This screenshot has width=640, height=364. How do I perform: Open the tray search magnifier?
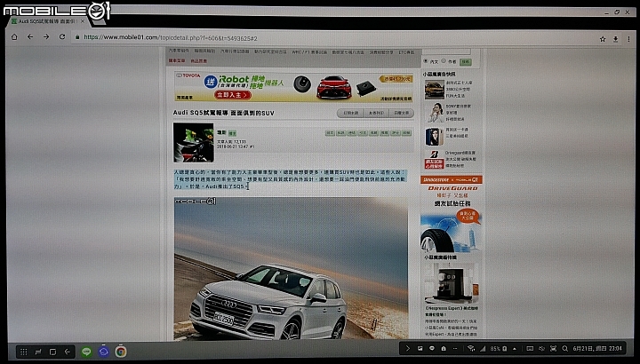coord(565,349)
